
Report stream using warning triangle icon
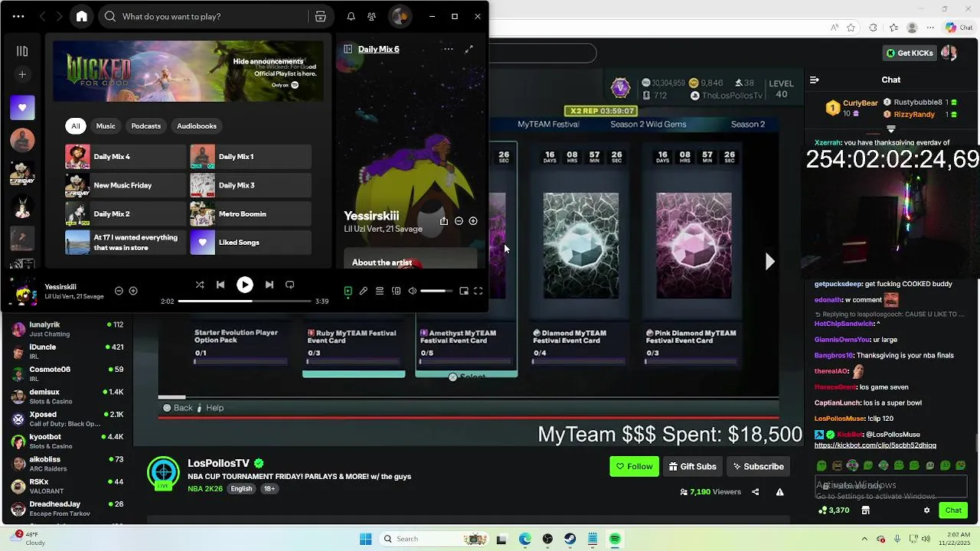click(x=779, y=492)
